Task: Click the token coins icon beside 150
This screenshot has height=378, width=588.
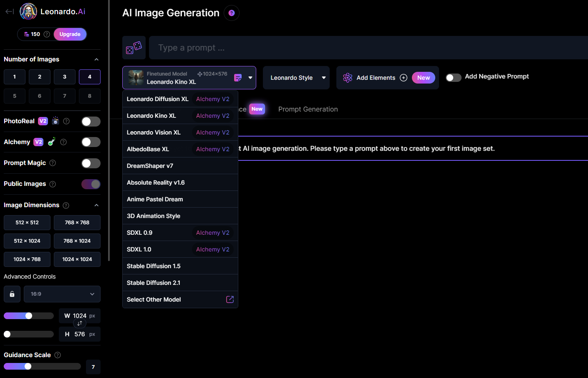Action: (x=27, y=34)
